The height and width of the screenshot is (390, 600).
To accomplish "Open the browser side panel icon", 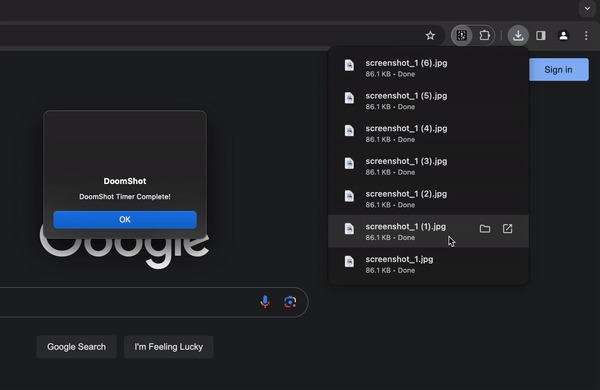I will click(541, 36).
